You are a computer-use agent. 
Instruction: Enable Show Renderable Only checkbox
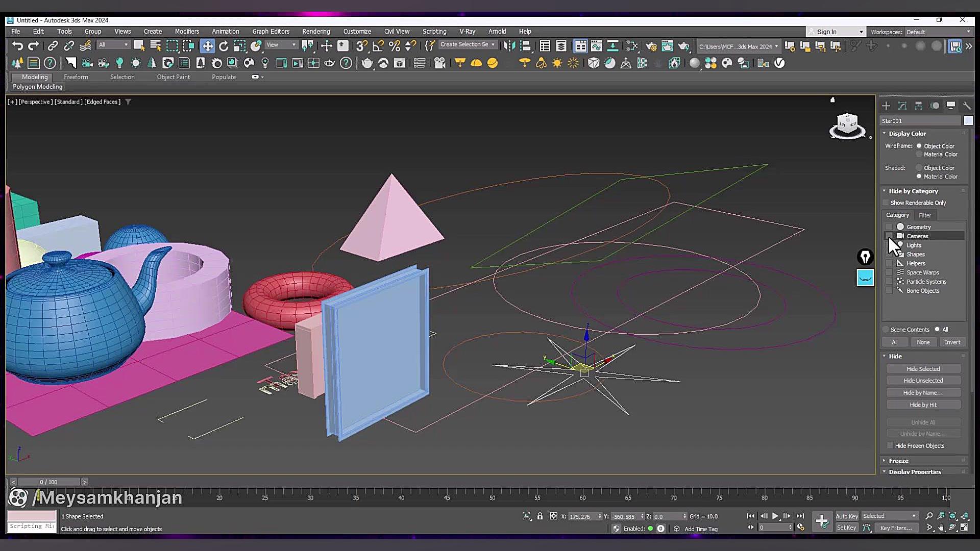coord(886,203)
